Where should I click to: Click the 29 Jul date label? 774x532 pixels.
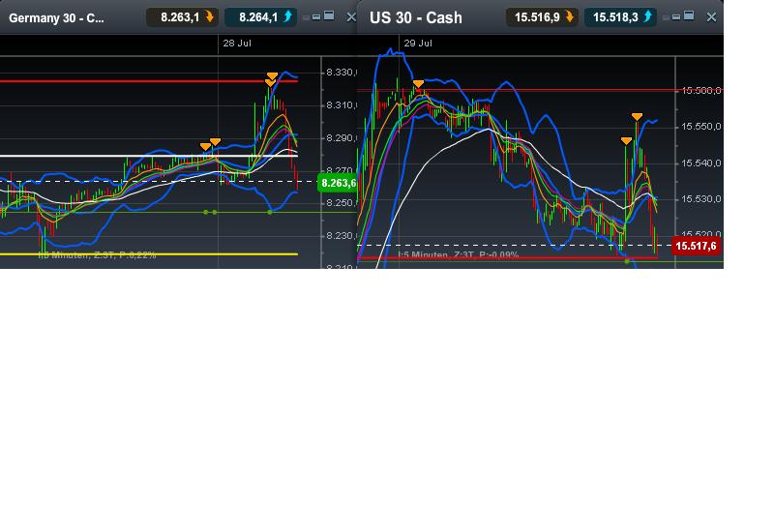[x=418, y=44]
